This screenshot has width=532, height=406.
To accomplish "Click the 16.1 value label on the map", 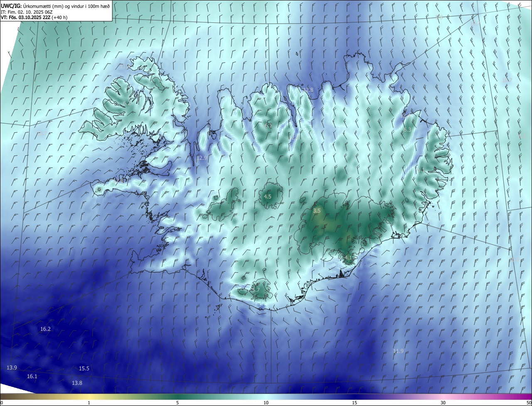I will click(x=32, y=377).
